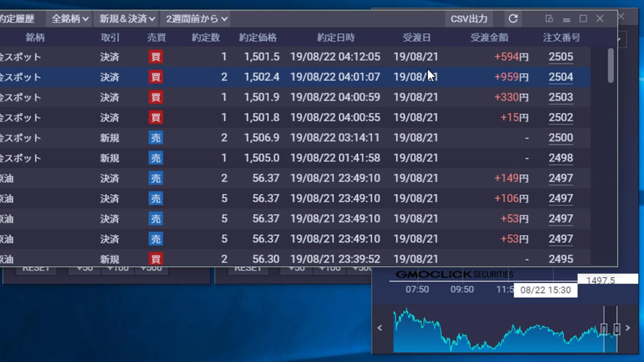Sort by the 約定価格 column header

[258, 38]
